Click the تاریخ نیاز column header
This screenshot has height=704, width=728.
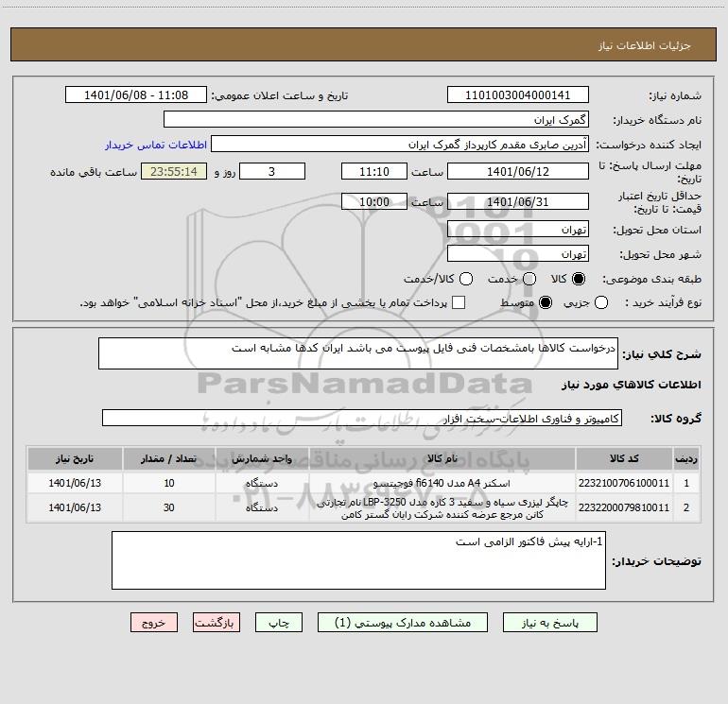pos(75,458)
